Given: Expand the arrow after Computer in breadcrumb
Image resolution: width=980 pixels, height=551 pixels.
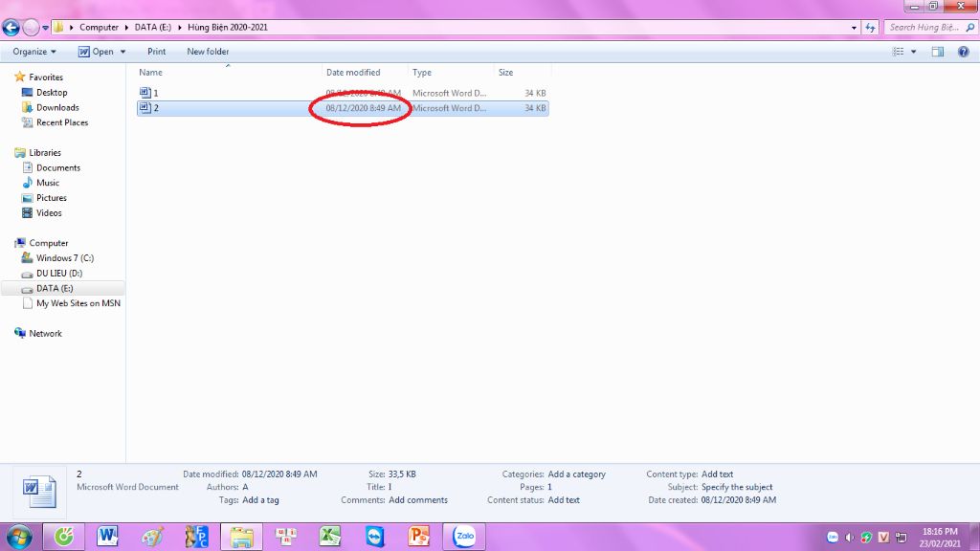Looking at the screenshot, I should point(126,28).
